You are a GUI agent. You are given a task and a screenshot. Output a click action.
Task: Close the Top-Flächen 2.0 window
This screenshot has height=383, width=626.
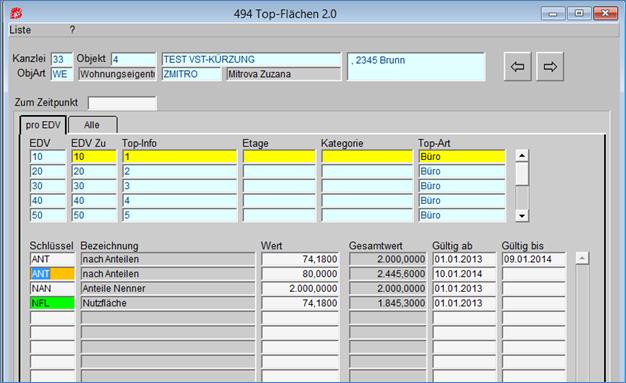point(605,14)
